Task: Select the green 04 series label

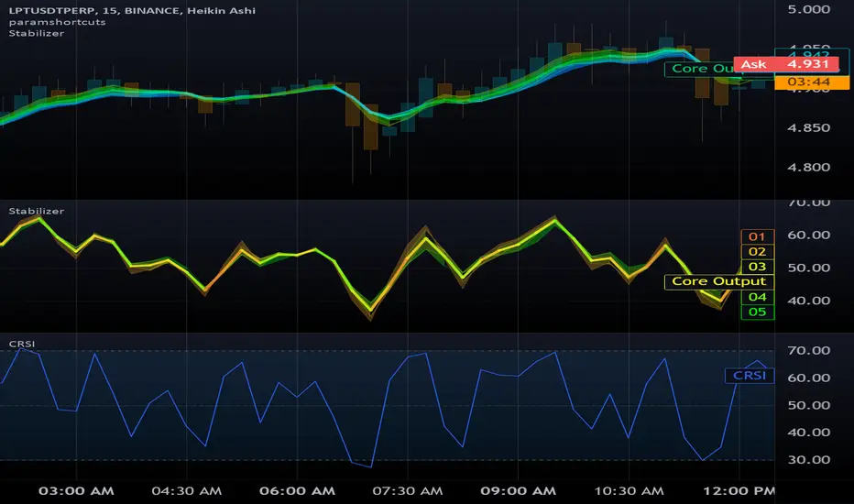Action: [x=757, y=297]
